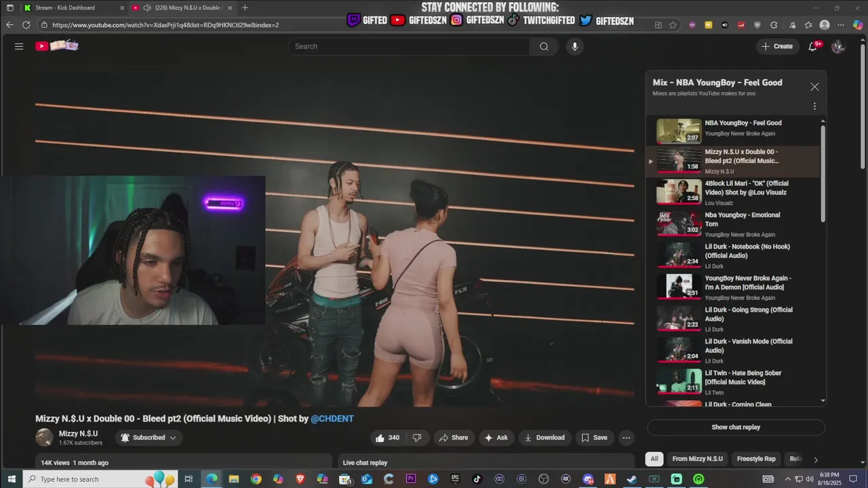The image size is (868, 488).
Task: Open Steam from the taskbar
Action: [x=631, y=479]
